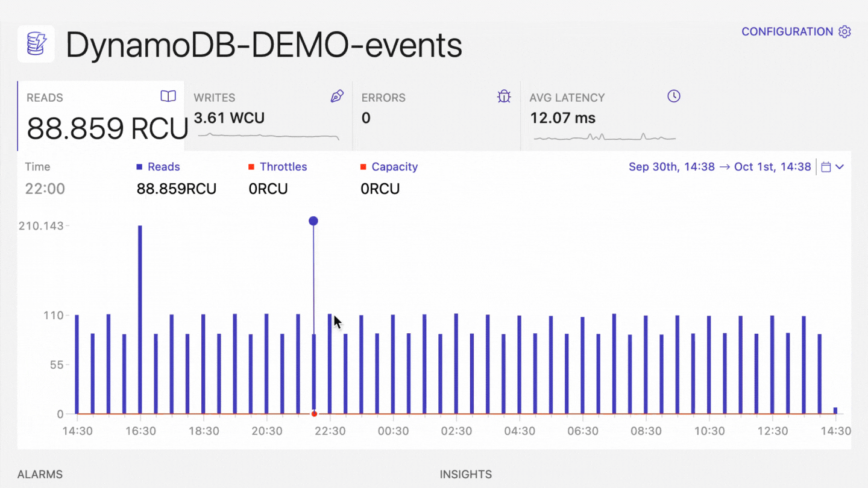Click the DynamoDB database logo icon
This screenshot has width=868, height=488.
click(x=36, y=44)
